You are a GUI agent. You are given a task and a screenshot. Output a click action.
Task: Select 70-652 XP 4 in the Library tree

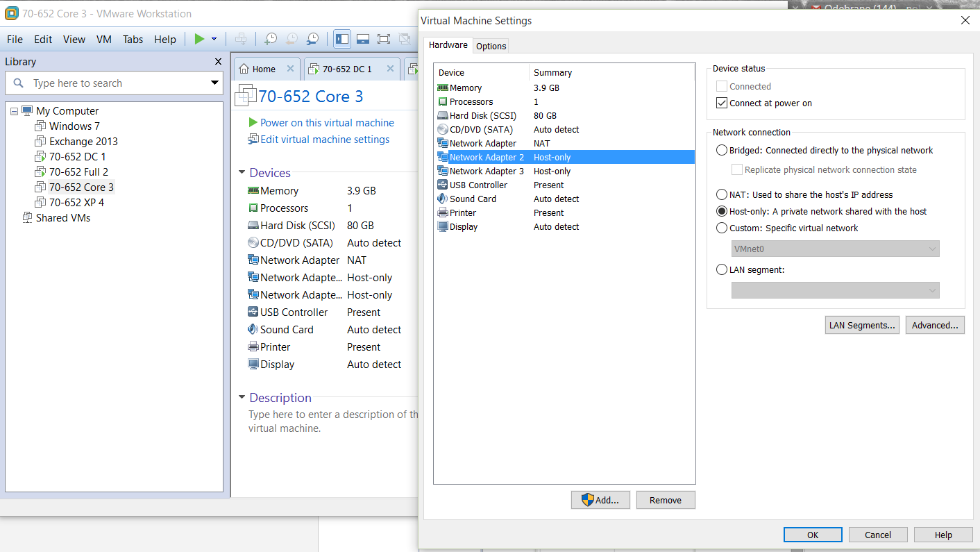pyautogui.click(x=76, y=203)
